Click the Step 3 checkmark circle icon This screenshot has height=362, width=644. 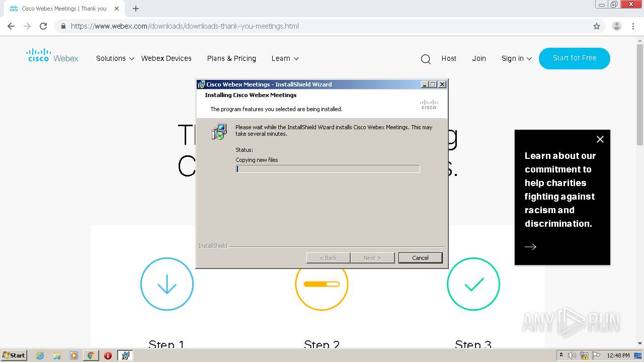473,284
